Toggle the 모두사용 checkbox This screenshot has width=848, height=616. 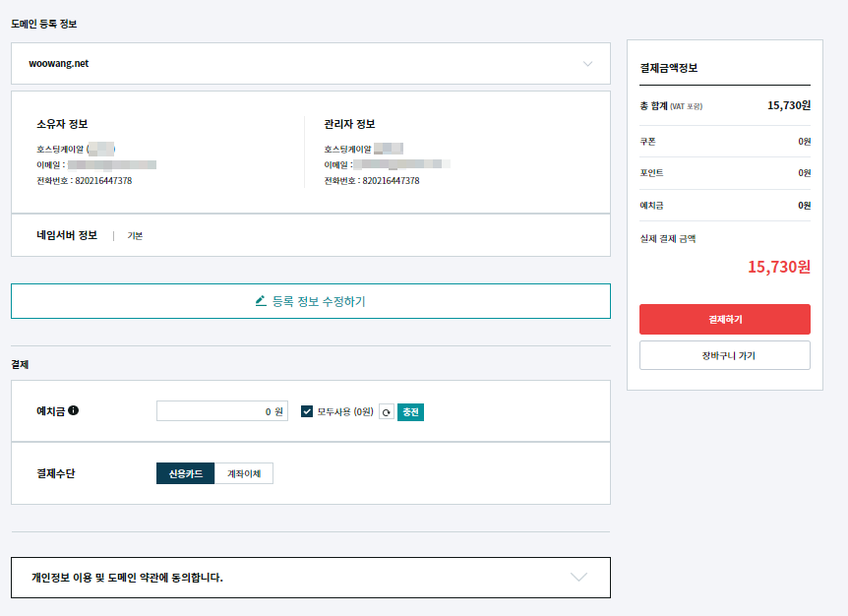[307, 411]
